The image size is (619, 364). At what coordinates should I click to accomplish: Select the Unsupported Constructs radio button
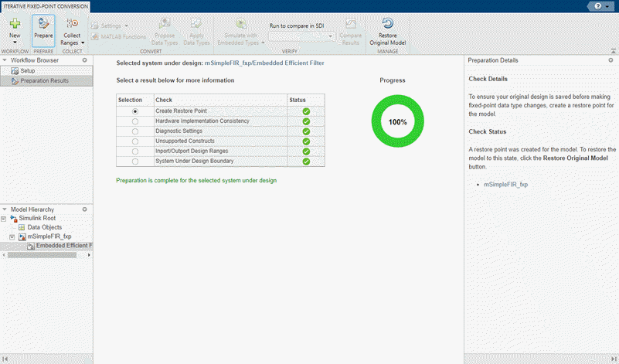(135, 141)
